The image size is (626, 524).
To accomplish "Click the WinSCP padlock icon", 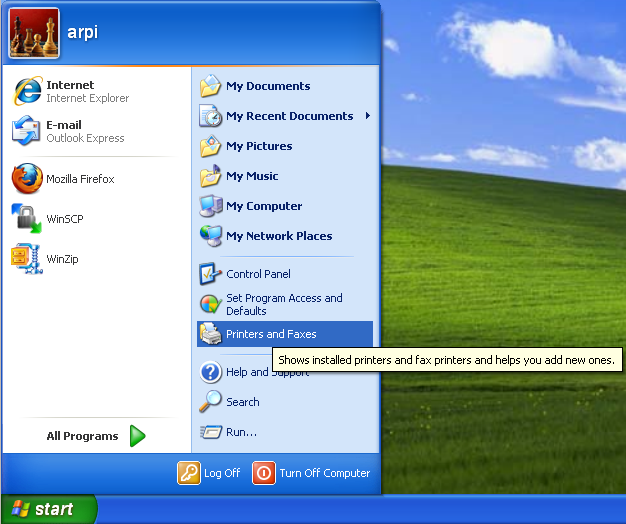I will [26, 218].
